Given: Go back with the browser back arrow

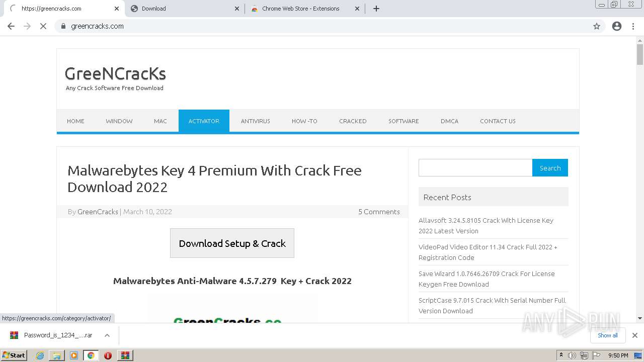Looking at the screenshot, I should click(x=11, y=26).
